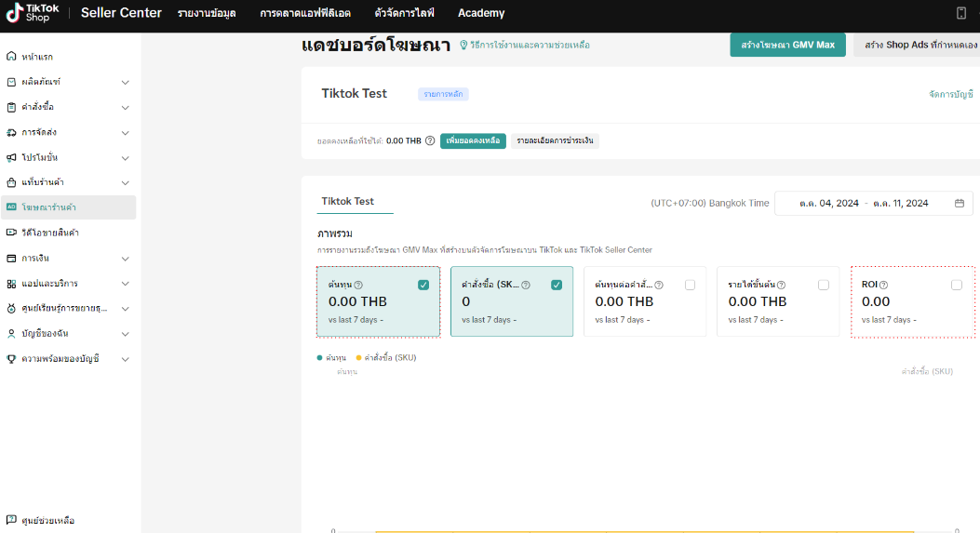The image size is (980, 533).
Task: Expand the ผลิตภัณฑ์ sidebar menu
Action: [x=125, y=82]
